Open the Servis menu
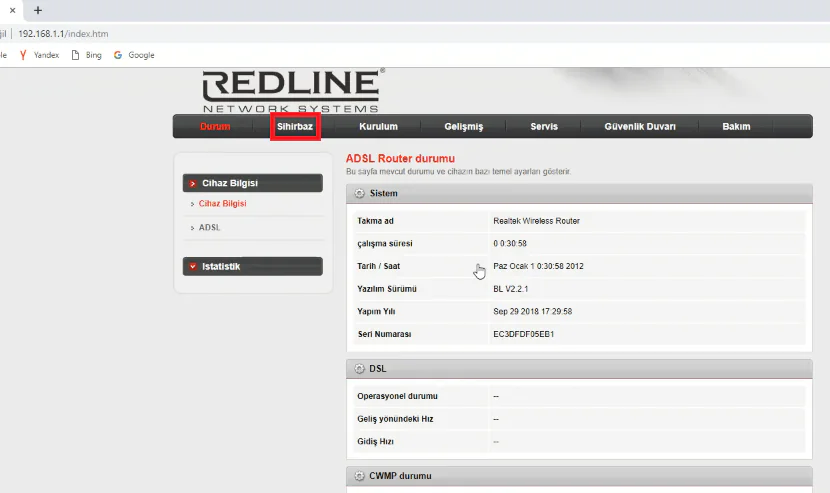Viewport: 830px width, 493px height. click(x=544, y=127)
